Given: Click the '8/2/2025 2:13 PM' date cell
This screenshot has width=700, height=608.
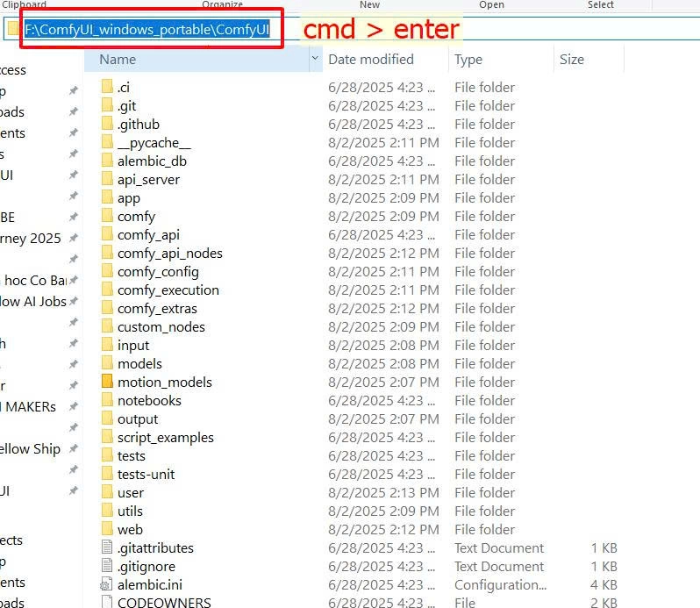Looking at the screenshot, I should 384,492.
